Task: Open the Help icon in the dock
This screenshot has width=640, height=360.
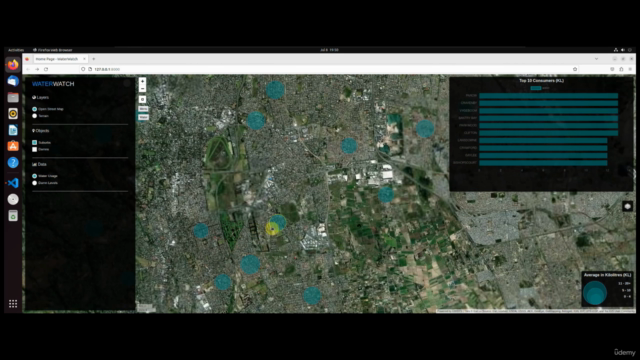Action: click(13, 162)
